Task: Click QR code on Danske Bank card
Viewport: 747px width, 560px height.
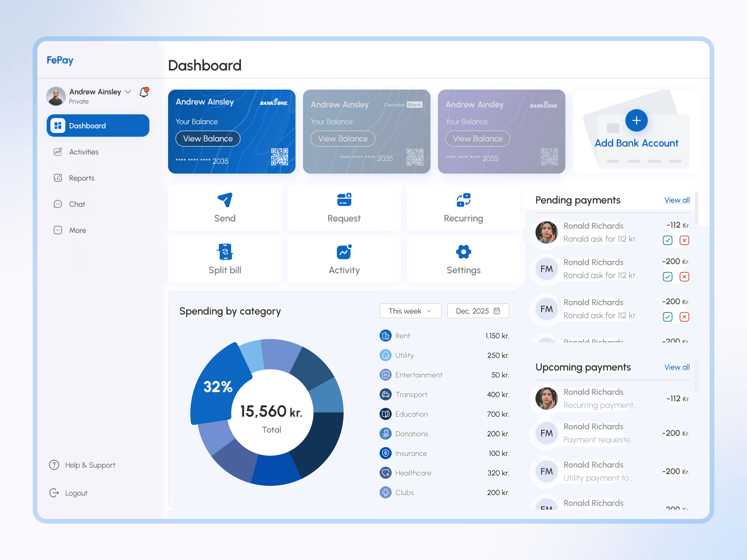Action: click(415, 157)
